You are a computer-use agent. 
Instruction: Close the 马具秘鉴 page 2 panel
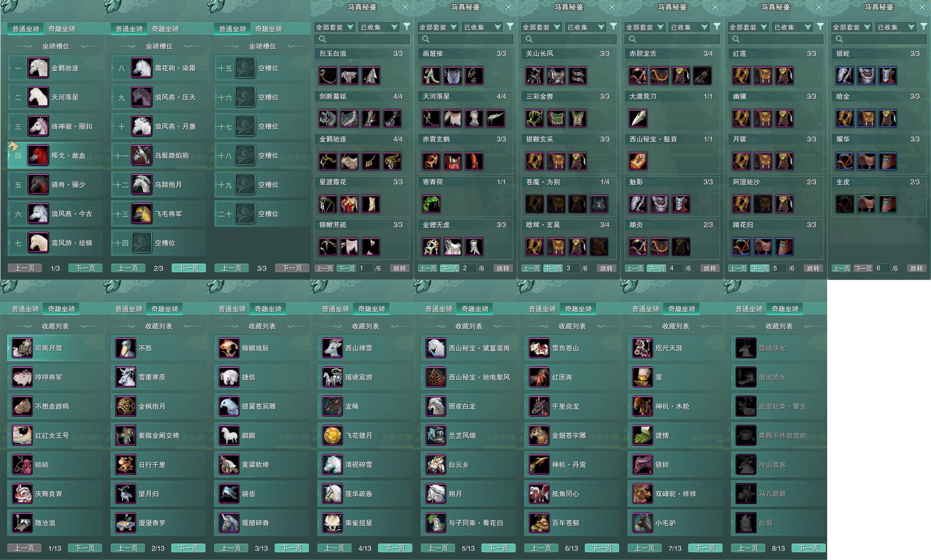[x=509, y=7]
